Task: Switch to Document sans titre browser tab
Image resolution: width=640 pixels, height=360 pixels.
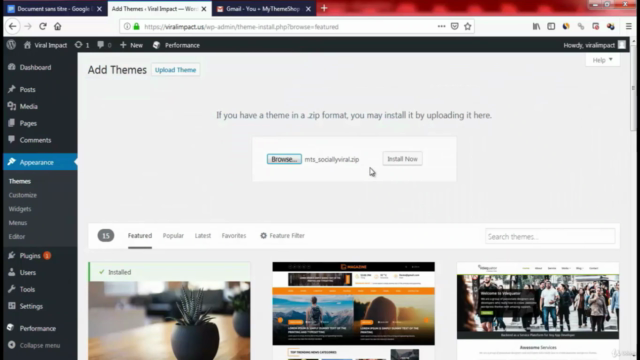Action: point(55,9)
